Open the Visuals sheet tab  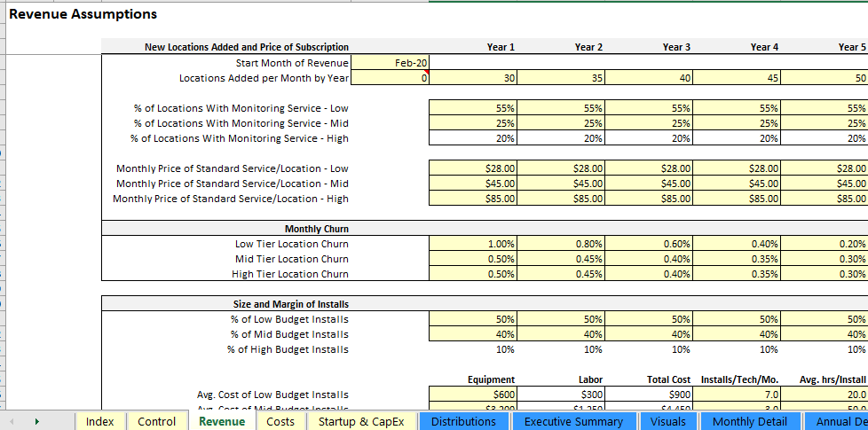pos(668,421)
